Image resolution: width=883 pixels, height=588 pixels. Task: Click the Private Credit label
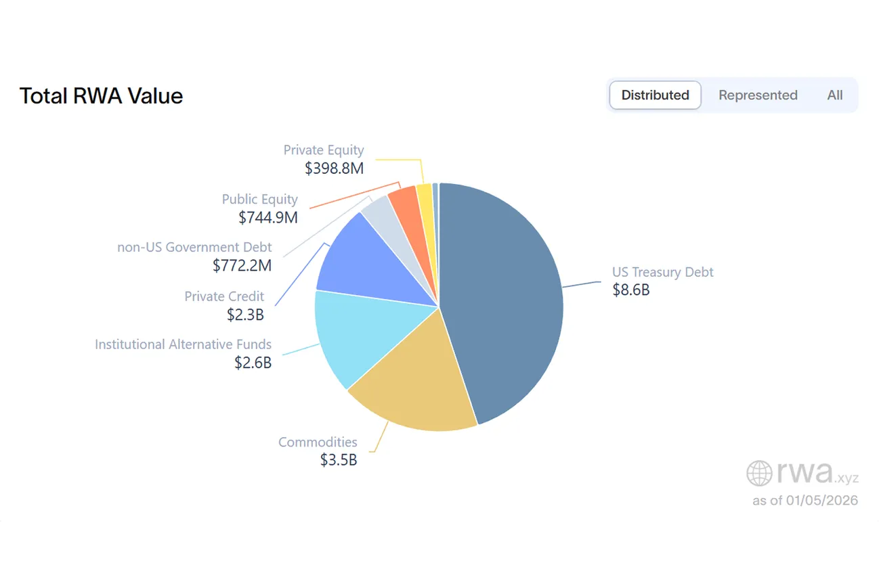tap(224, 296)
